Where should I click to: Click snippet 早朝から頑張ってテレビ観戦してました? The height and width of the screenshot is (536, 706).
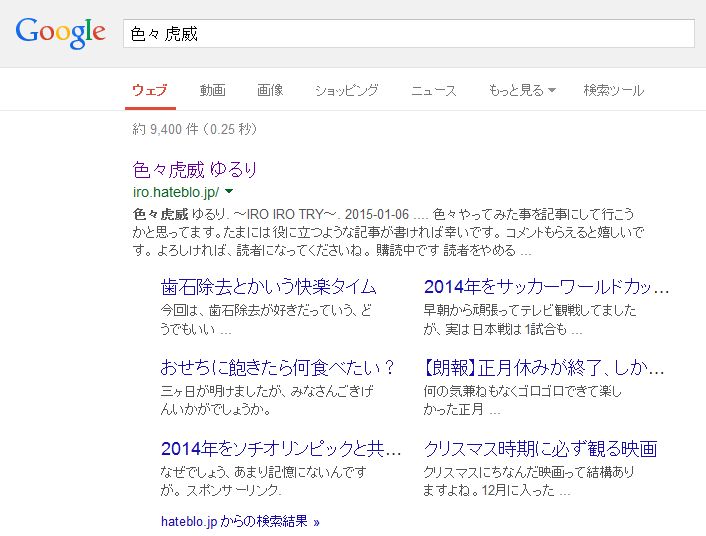coord(530,320)
